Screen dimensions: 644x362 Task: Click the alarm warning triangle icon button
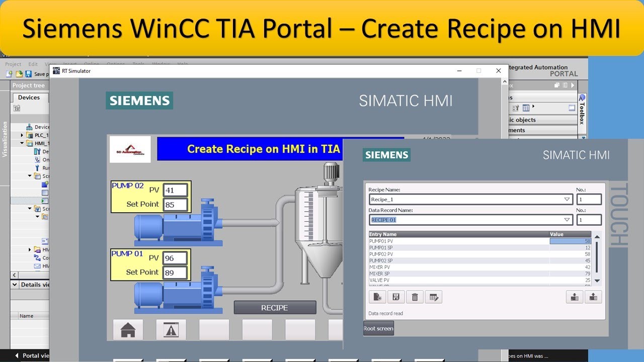(171, 330)
